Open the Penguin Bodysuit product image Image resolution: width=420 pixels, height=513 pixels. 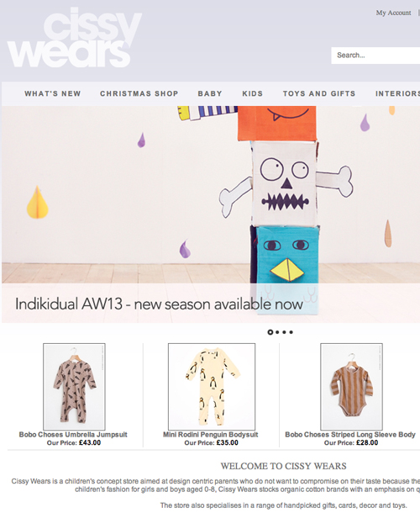[x=212, y=386]
